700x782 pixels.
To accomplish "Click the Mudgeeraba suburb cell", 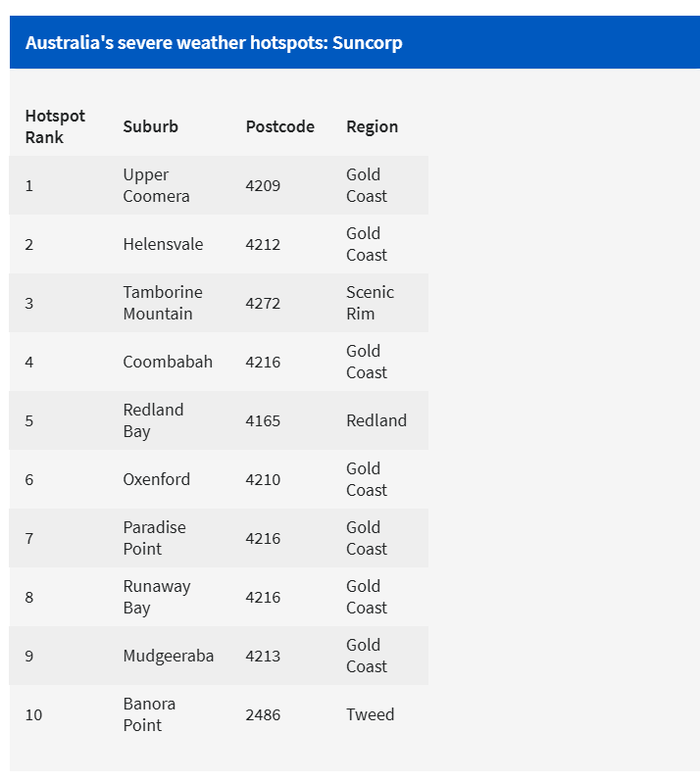I will pyautogui.click(x=168, y=656).
